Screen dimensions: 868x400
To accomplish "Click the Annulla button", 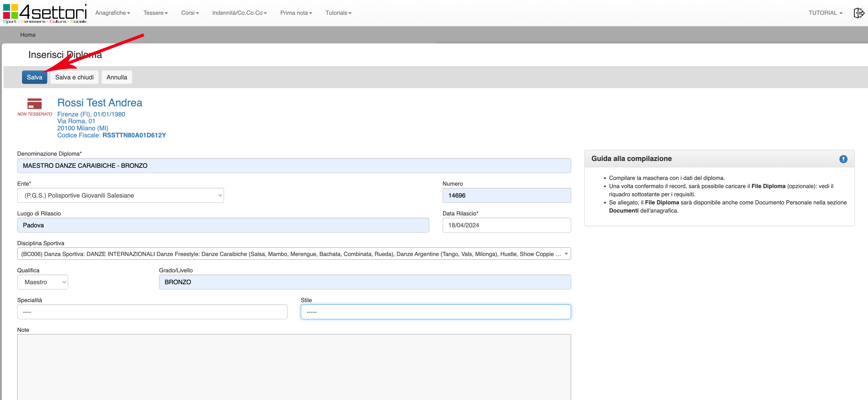I will coord(117,77).
